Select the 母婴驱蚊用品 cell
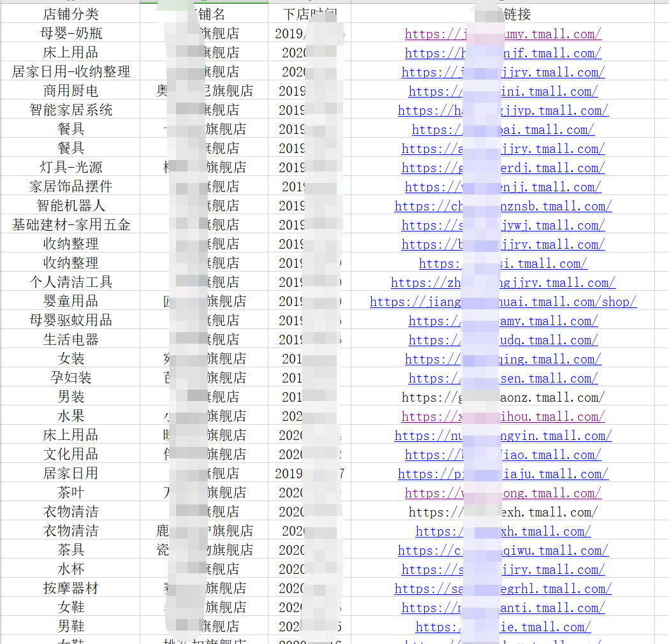Viewport: 669px width, 644px height. [70, 320]
